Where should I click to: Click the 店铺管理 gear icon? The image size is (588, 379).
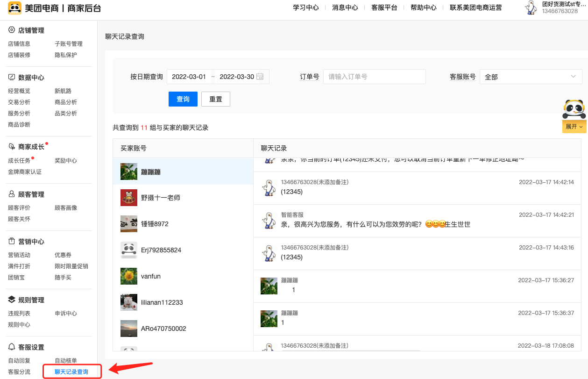click(x=12, y=30)
